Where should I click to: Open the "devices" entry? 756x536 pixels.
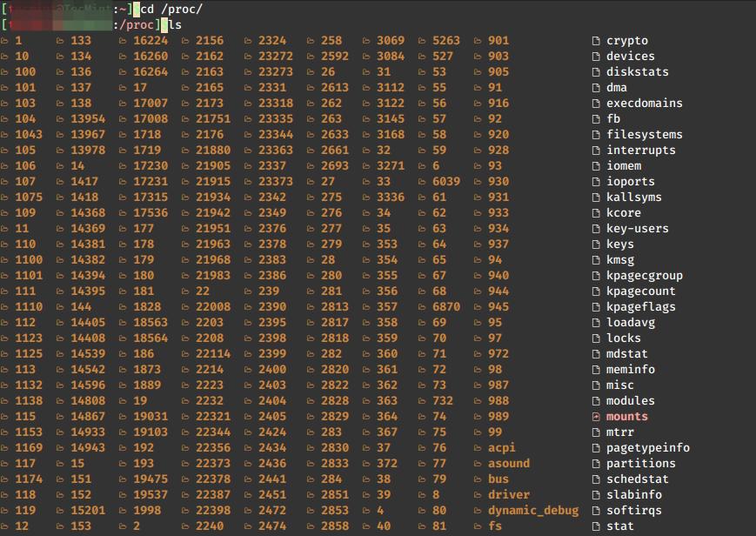(626, 56)
